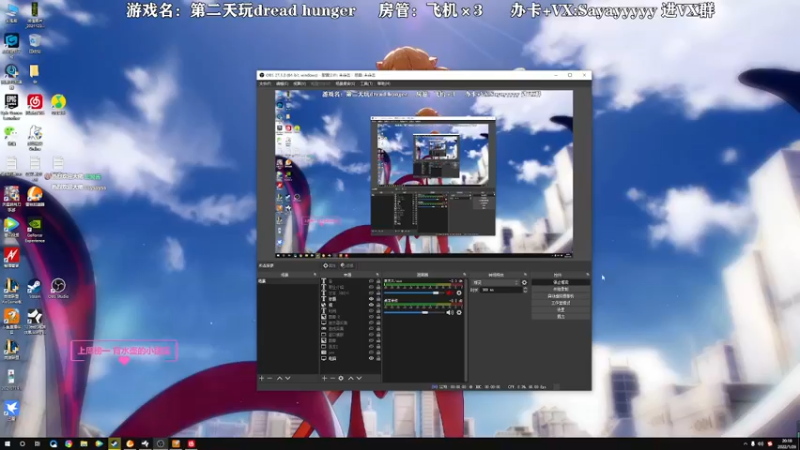Enable 工作室模式 studio mode button

(x=560, y=303)
